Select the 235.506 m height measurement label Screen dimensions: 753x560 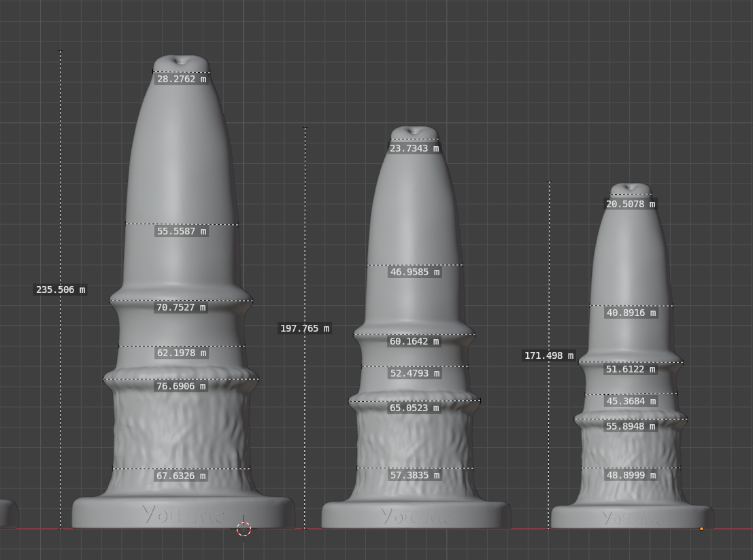(x=61, y=290)
